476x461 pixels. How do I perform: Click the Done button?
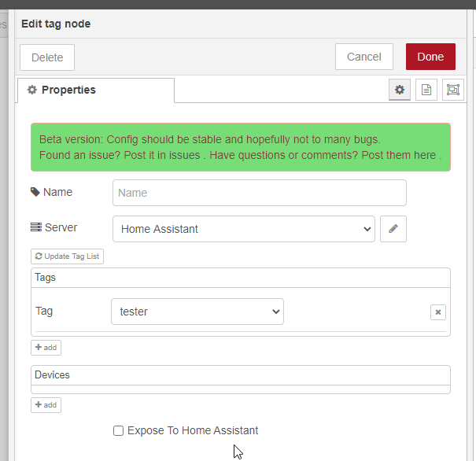coord(430,57)
